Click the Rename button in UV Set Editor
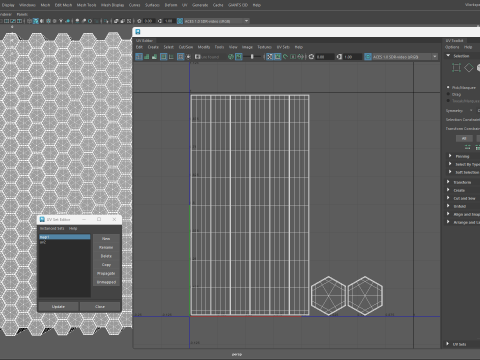Image resolution: width=480 pixels, height=360 pixels. coord(106,247)
